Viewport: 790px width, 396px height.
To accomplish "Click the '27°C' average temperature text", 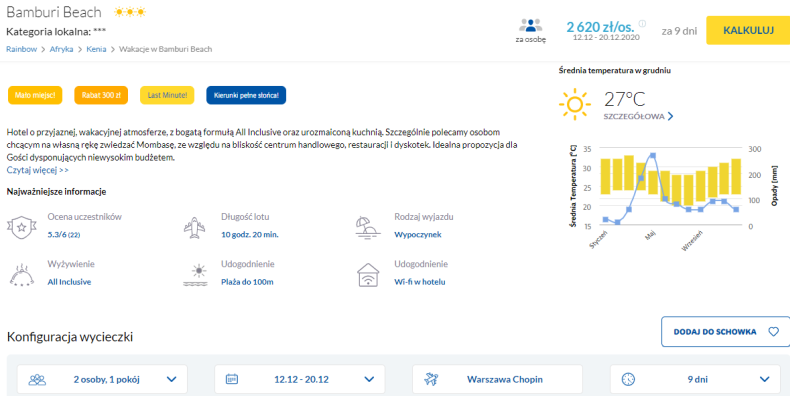I will [x=625, y=99].
